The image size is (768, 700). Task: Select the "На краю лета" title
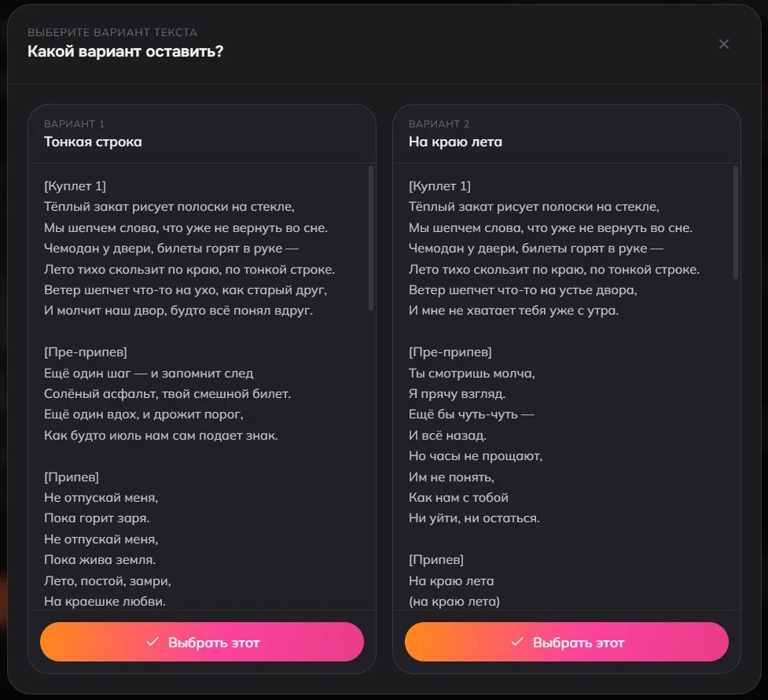[455, 142]
